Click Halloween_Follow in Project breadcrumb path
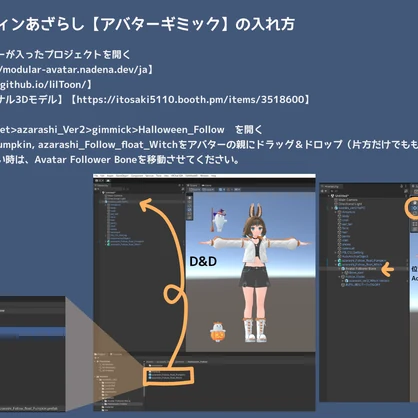The image size is (418, 418). [x=198, y=362]
